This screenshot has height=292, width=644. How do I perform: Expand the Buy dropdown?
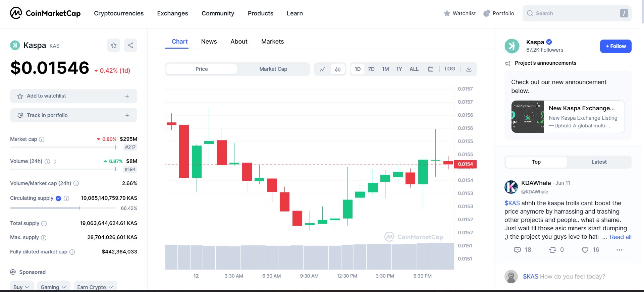coord(21,287)
